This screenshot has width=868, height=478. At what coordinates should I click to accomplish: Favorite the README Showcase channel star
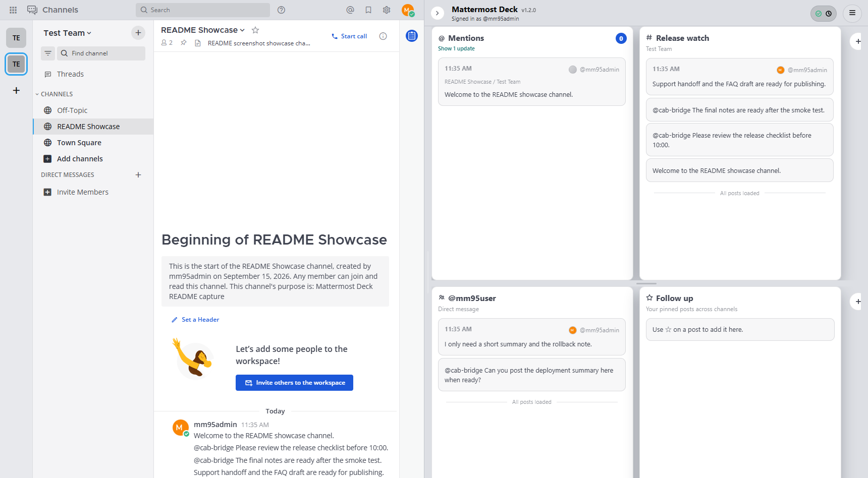coord(255,30)
